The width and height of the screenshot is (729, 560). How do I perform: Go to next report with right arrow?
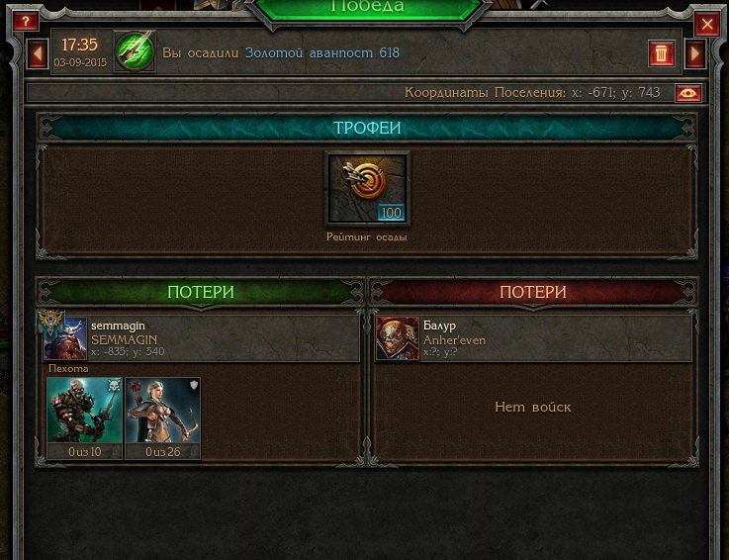point(695,54)
